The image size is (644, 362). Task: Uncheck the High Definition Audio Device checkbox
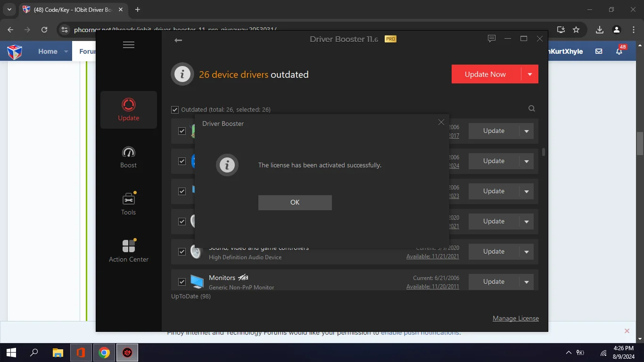click(x=182, y=252)
